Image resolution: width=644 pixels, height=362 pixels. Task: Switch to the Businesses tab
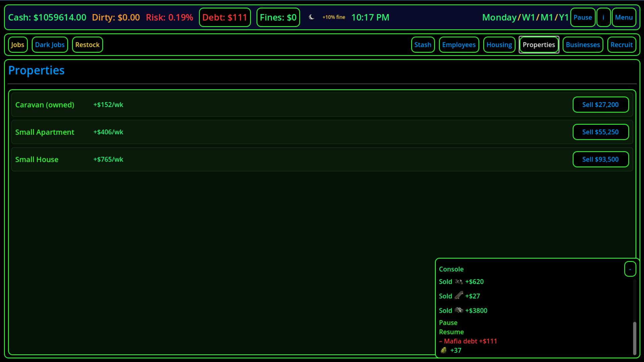pyautogui.click(x=583, y=44)
